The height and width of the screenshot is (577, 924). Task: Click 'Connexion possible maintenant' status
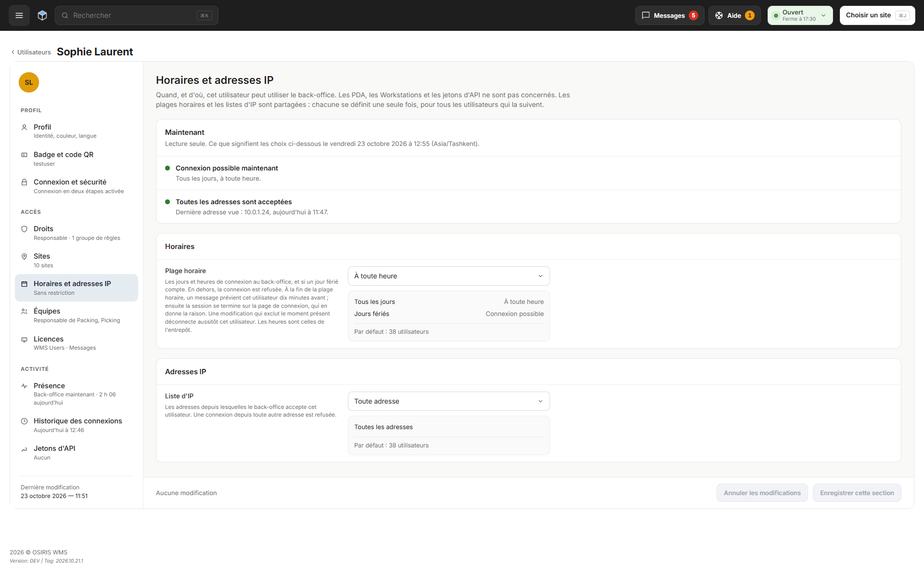pos(227,168)
